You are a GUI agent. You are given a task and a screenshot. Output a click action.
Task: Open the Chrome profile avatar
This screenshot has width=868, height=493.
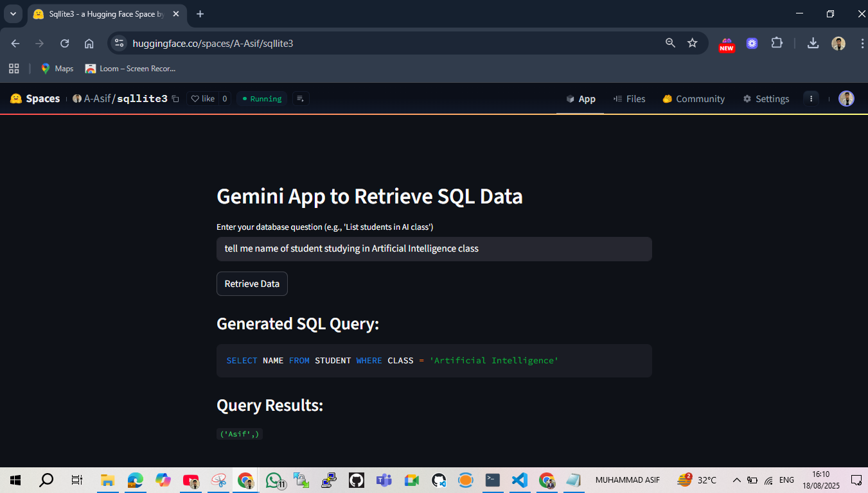tap(838, 43)
